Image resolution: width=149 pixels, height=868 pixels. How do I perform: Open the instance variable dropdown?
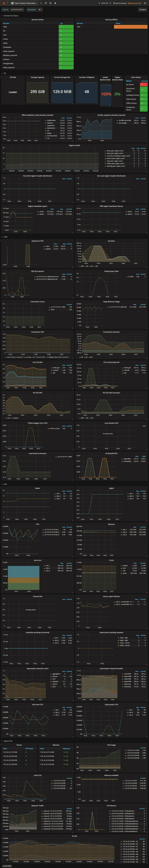[x=17, y=9]
